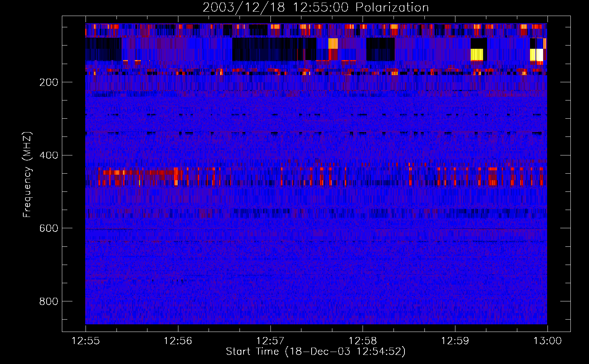Click the 800 frequency tick label
Viewport: 589px width, 364px height.
49,301
